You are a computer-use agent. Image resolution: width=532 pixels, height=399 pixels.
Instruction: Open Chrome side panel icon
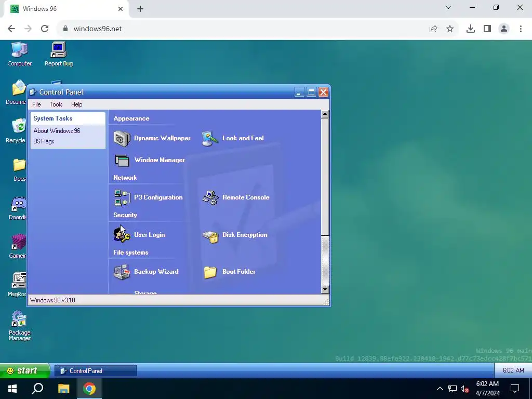[487, 29]
